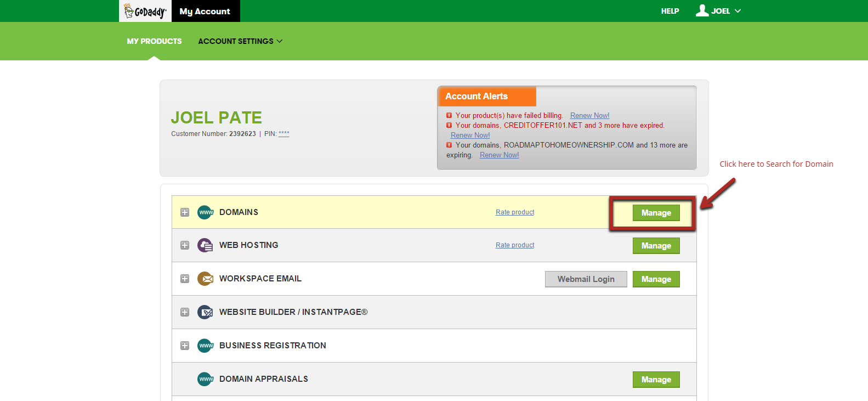Click the DOMAINS row title
Image resolution: width=868 pixels, height=401 pixels.
tap(239, 212)
